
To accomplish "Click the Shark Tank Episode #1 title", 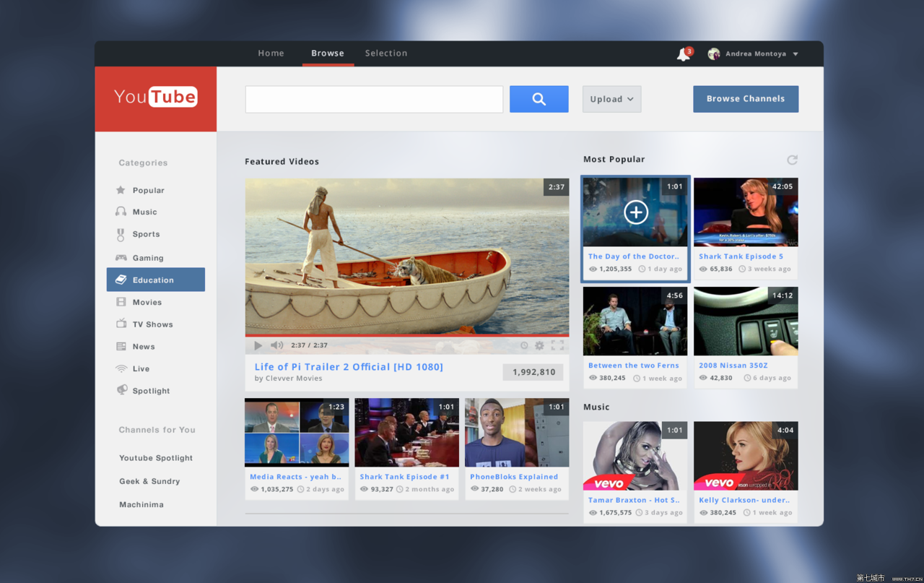I will coord(404,477).
